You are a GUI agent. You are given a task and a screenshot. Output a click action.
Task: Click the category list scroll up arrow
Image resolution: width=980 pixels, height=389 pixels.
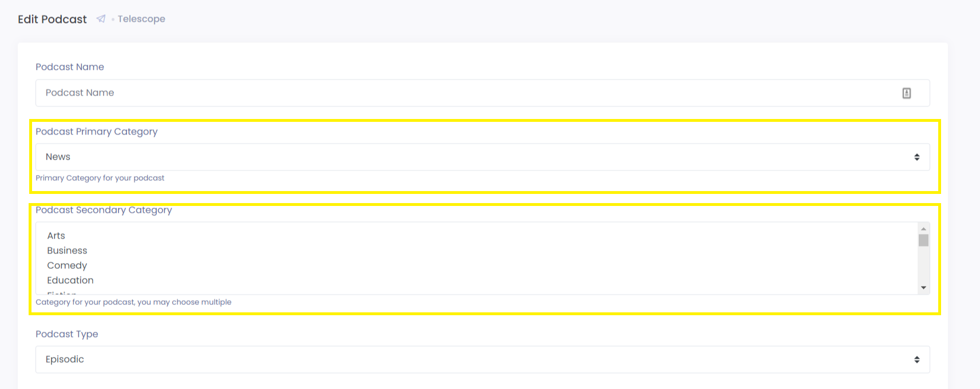point(923,229)
